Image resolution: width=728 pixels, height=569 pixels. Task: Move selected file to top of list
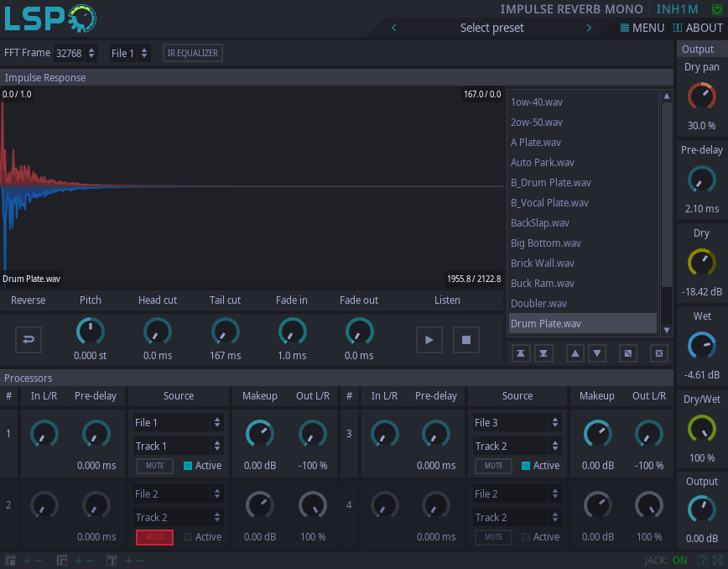pos(521,353)
